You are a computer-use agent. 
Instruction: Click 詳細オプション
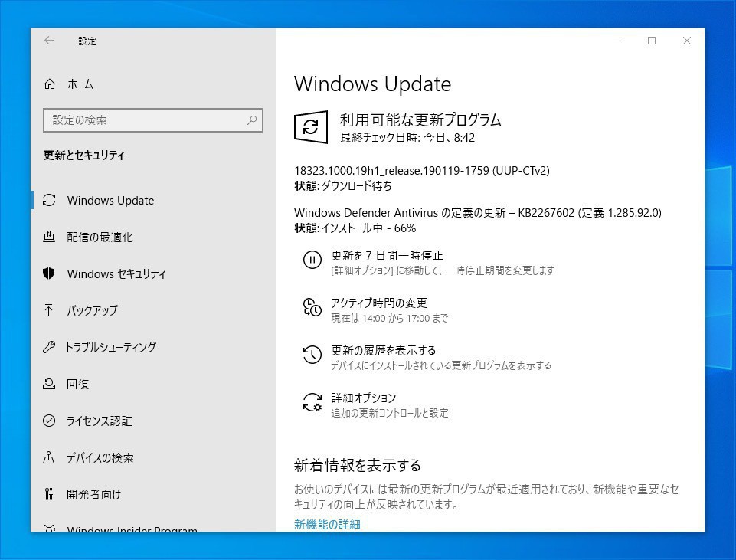[x=363, y=398]
